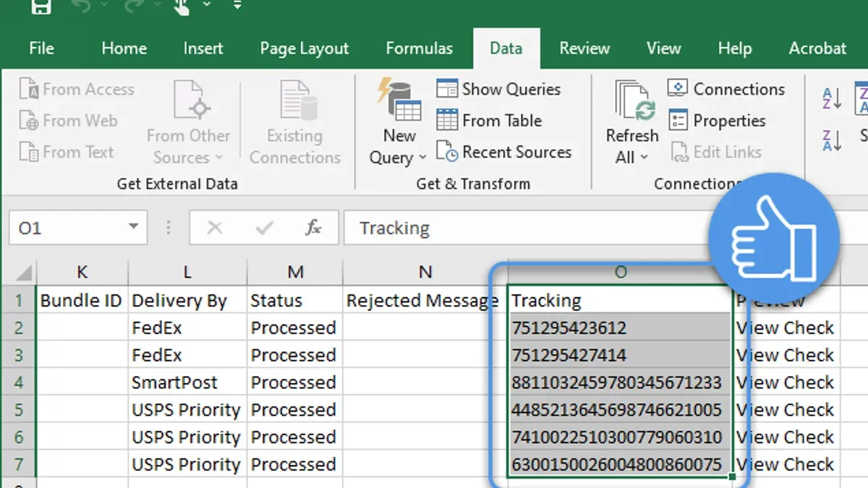Click the Delivery By header cell
The width and height of the screenshot is (868, 488).
coord(187,301)
